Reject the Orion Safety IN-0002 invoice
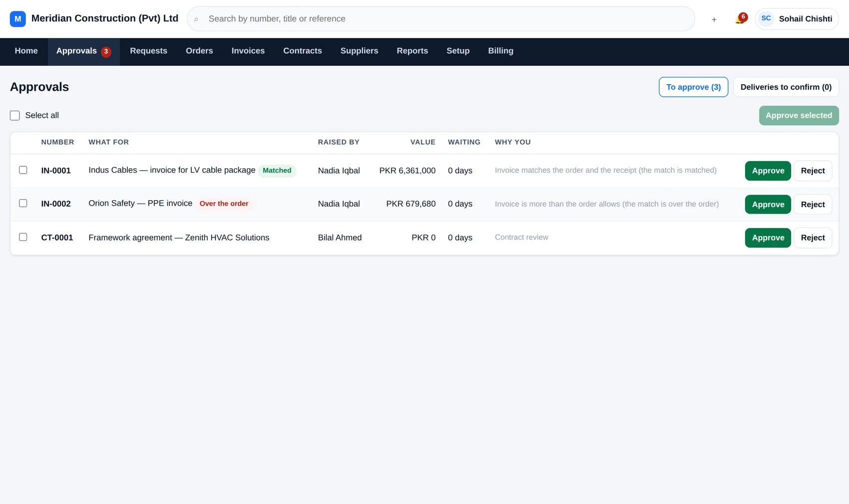 (813, 205)
